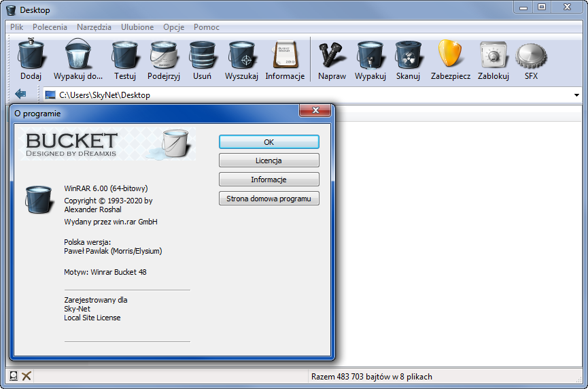This screenshot has width=588, height=389.
Task: Run the Testuj archive tool
Action: pyautogui.click(x=125, y=55)
